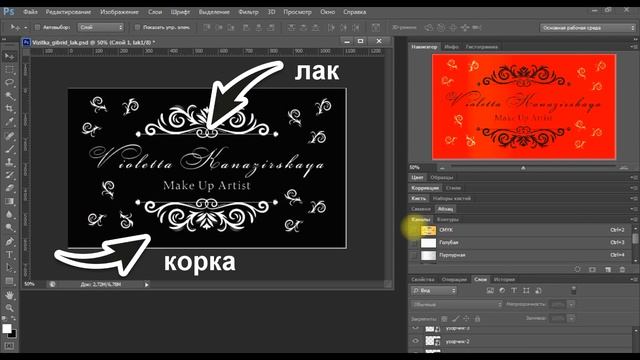
Task: Select the Crop tool
Action: coord(9,109)
